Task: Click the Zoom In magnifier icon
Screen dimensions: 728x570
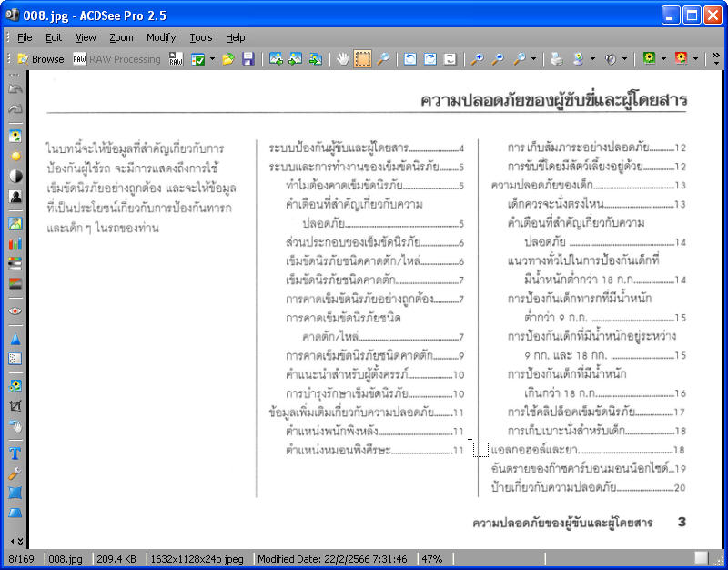Action: 477,59
